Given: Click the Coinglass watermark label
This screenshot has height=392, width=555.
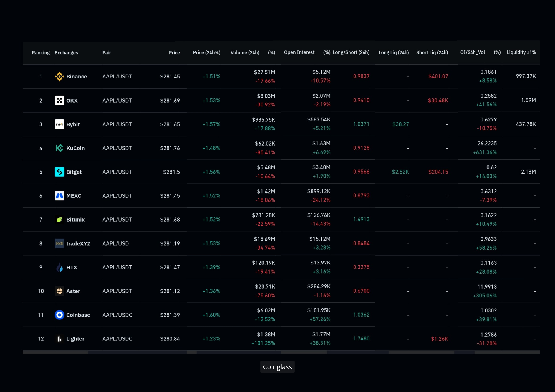Looking at the screenshot, I should click(x=277, y=367).
